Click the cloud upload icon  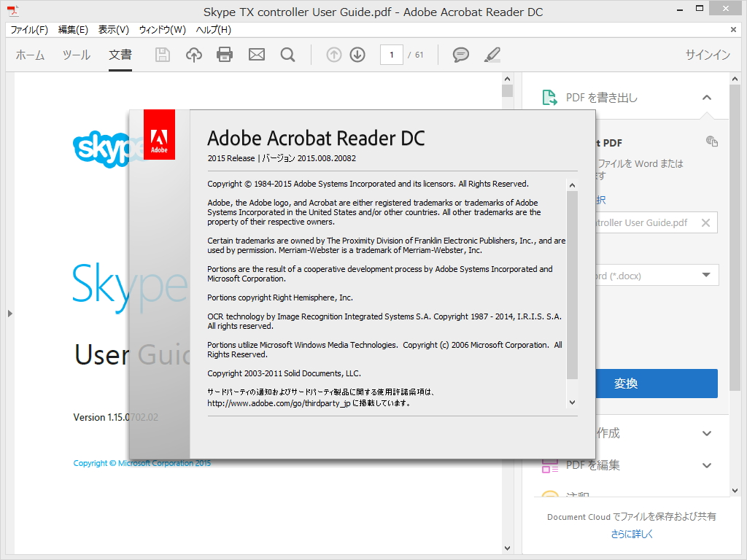point(193,55)
